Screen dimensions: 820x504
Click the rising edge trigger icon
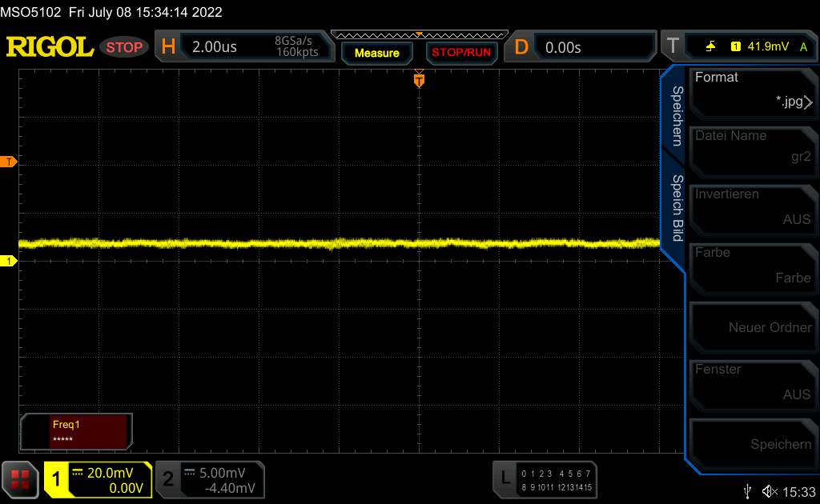point(710,47)
